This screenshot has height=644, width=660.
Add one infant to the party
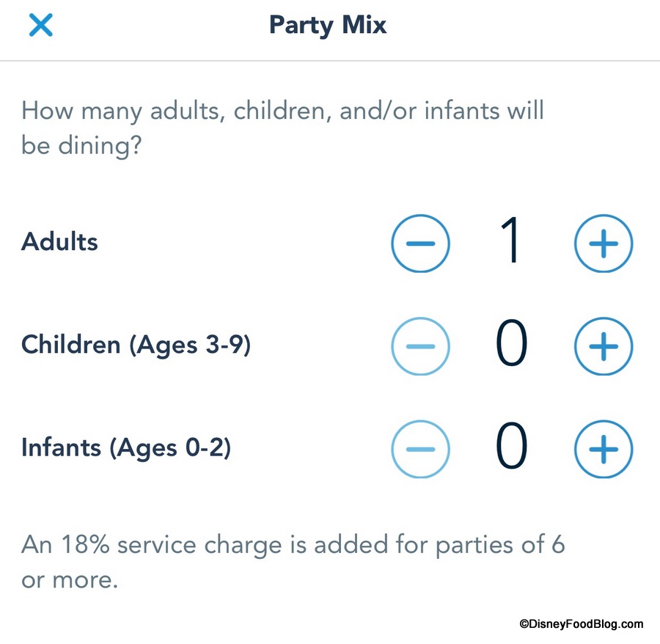[603, 448]
